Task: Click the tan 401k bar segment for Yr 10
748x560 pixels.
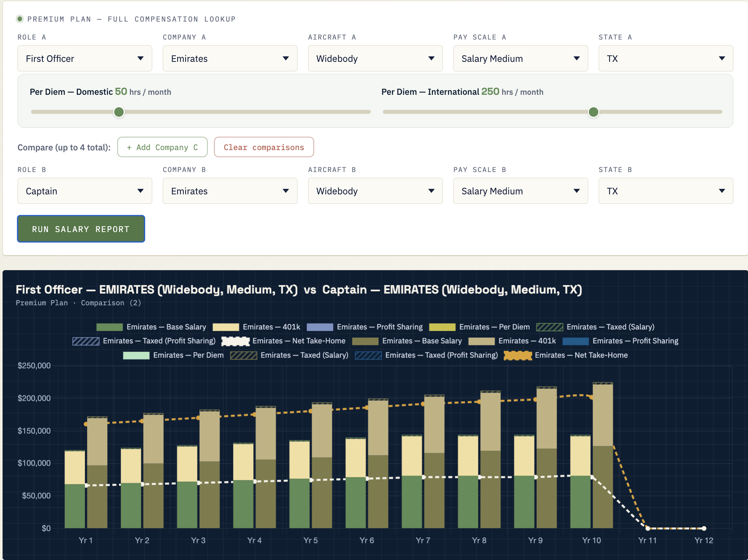Action: pyautogui.click(x=603, y=415)
